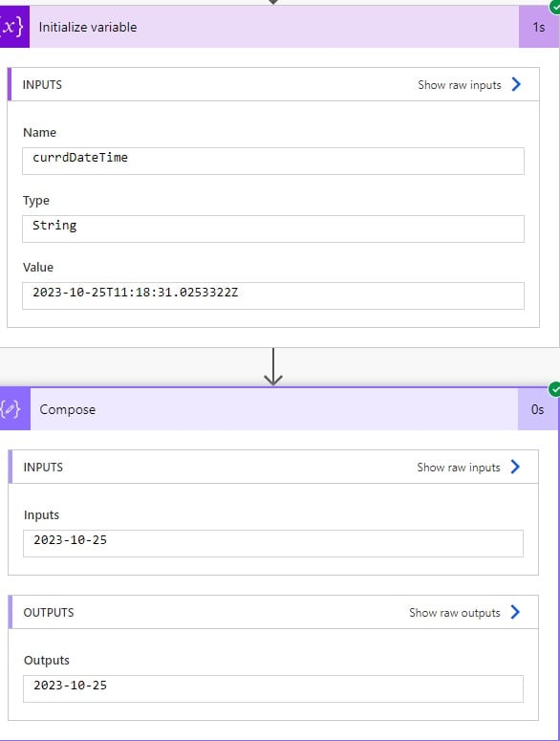Click the Inputs label in Compose
This screenshot has height=741, width=560.
(41, 515)
